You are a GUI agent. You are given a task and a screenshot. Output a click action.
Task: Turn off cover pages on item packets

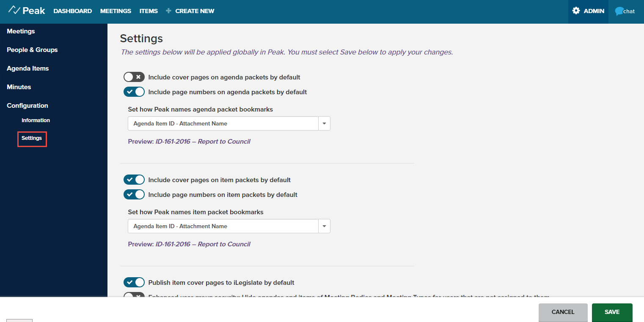(x=134, y=180)
